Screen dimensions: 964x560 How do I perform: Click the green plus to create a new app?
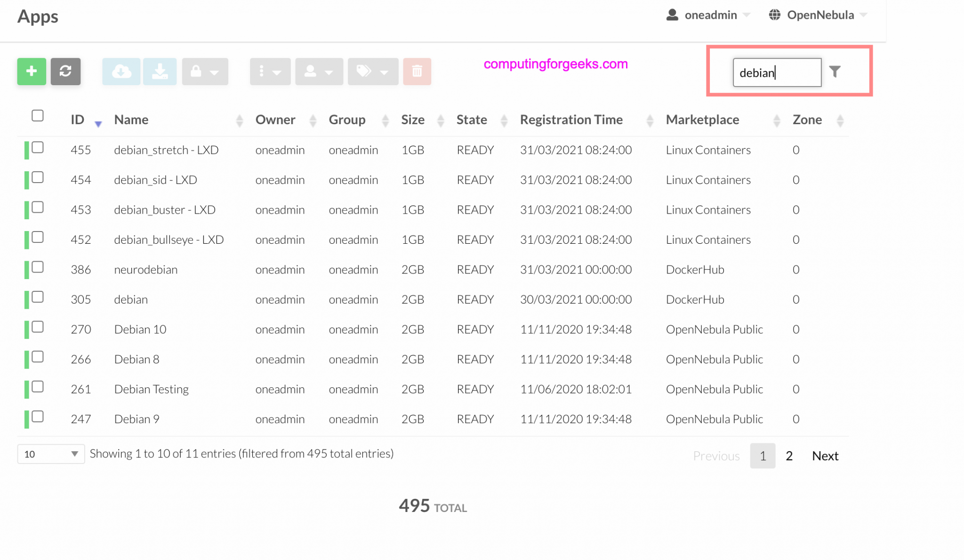click(x=31, y=72)
